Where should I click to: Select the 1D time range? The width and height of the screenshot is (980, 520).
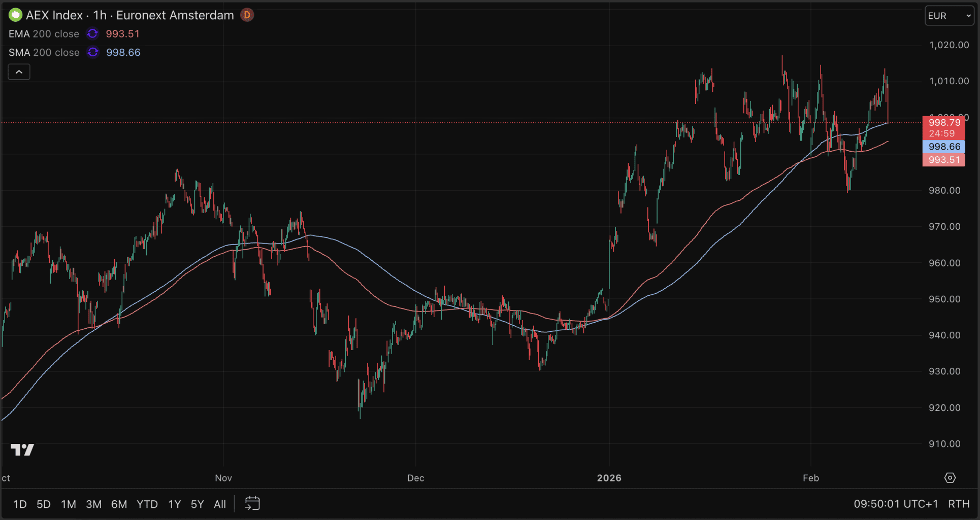tap(20, 504)
